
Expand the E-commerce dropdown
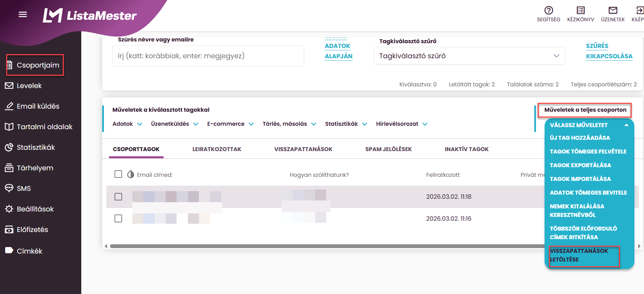230,124
